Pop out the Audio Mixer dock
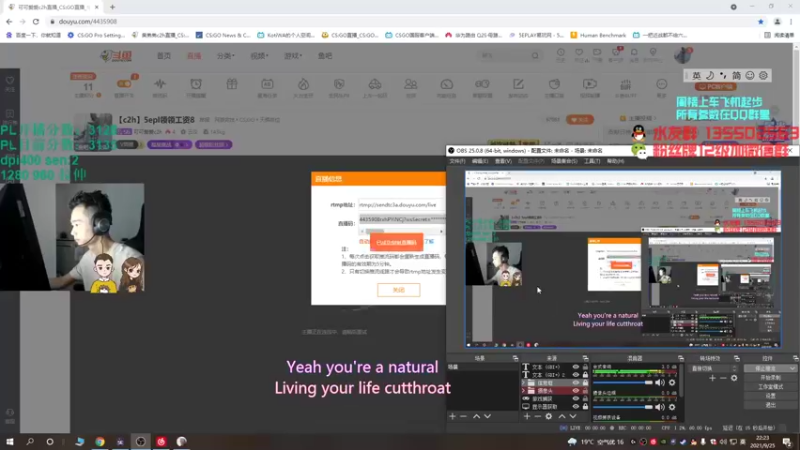This screenshot has height=450, width=800. pos(681,358)
